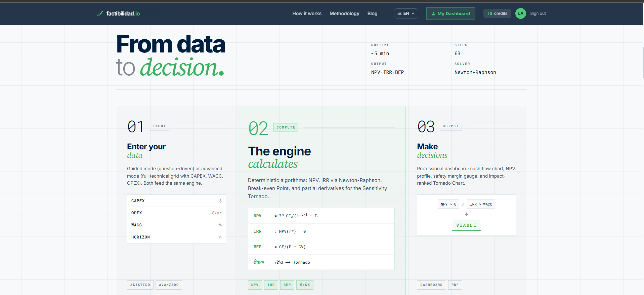Image resolution: width=644 pixels, height=295 pixels.
Task: Select the INPUT step badge
Action: pos(159,126)
